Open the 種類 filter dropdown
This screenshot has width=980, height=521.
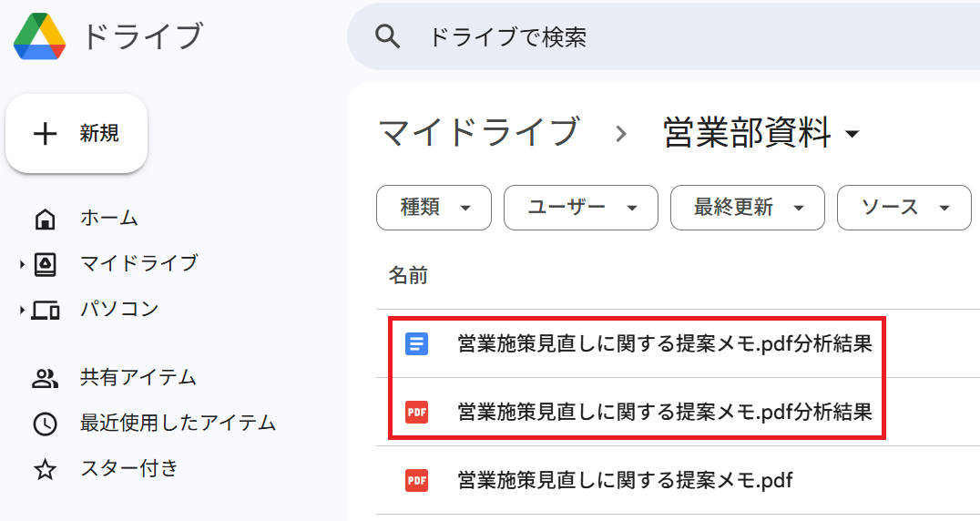point(434,208)
